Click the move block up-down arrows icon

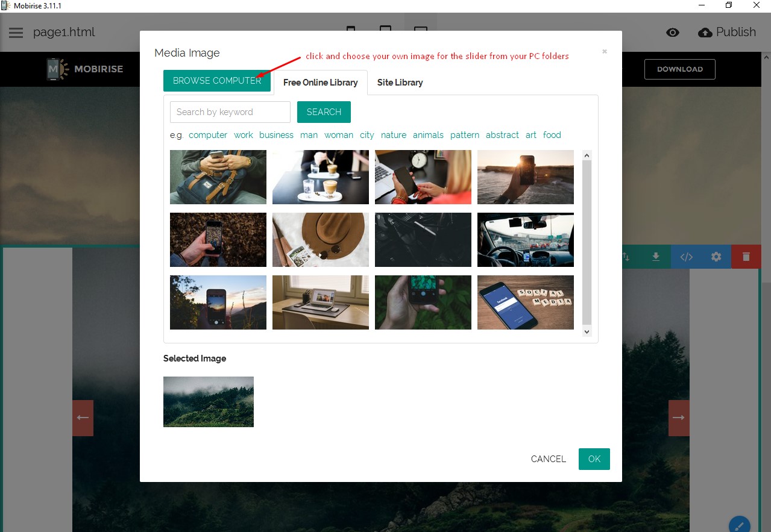point(626,257)
